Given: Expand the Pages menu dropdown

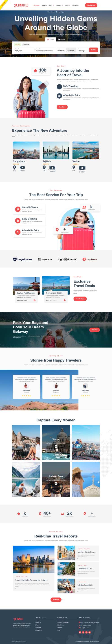Looking at the screenshot, I should tap(68, 5).
